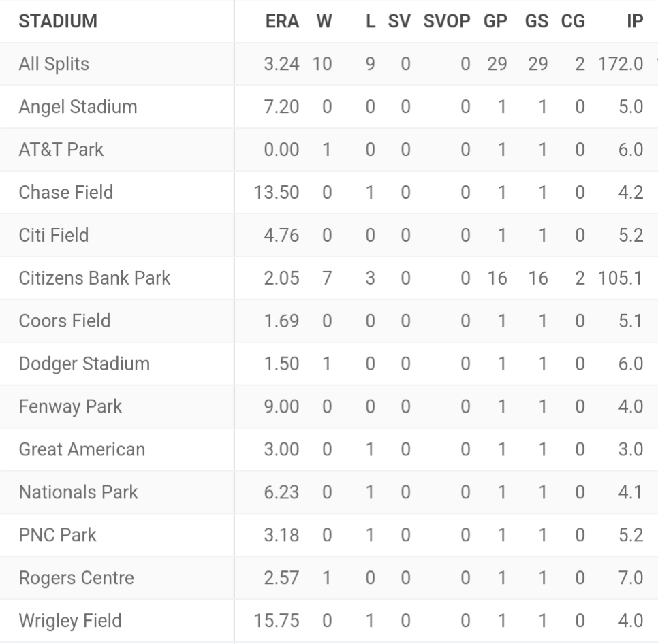Click the CG column header

573,21
